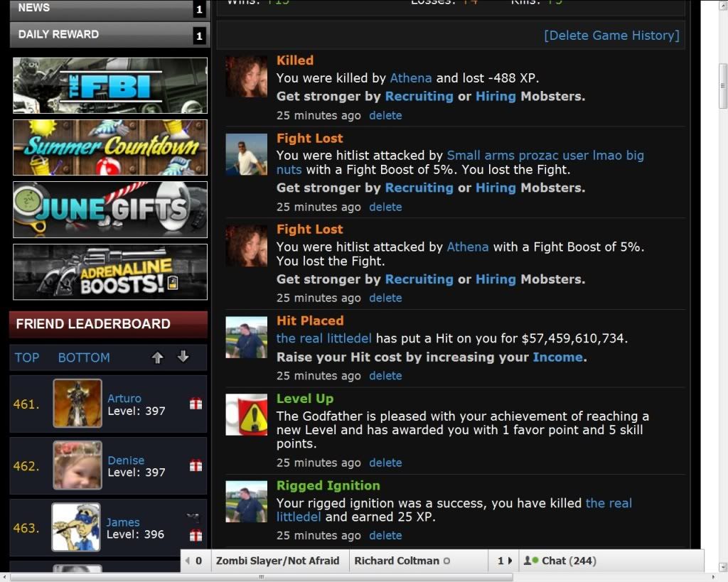
Task: Click the FRIEND LEADERBOARD header
Action: (x=108, y=323)
